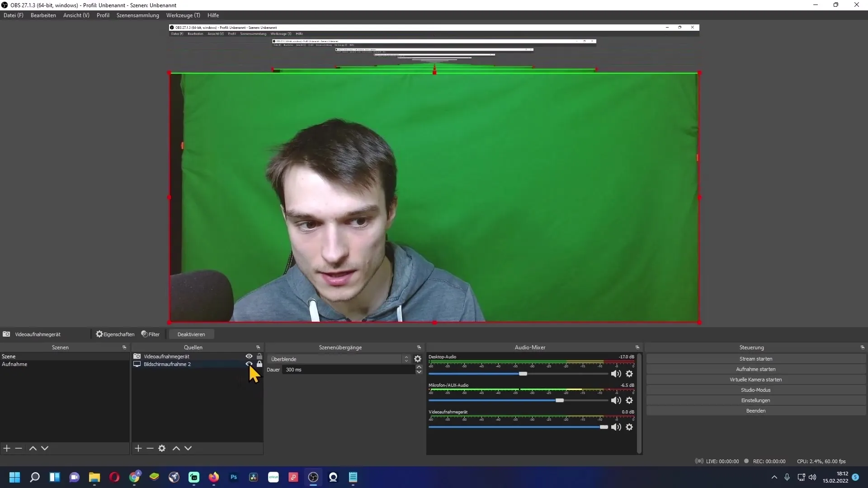The image size is (868, 488).
Task: Toggle visibility of Bildschirmaufnahme 2 source
Action: (249, 364)
